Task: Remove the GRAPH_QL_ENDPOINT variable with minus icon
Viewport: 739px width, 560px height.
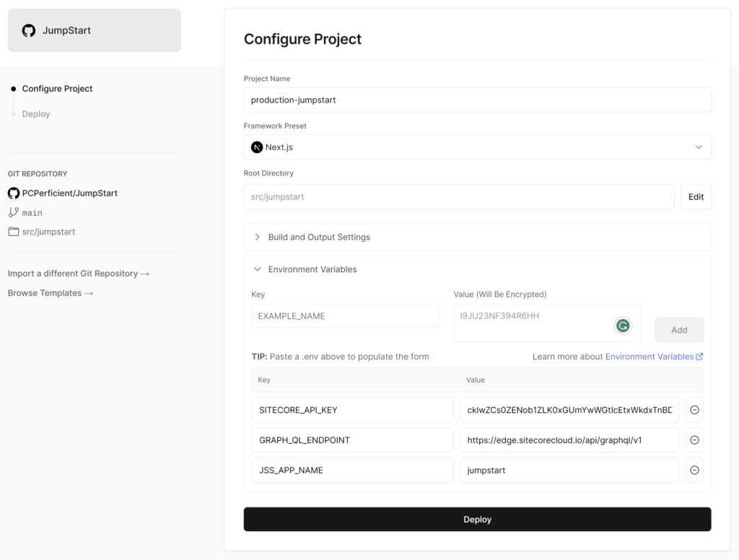Action: pyautogui.click(x=694, y=439)
